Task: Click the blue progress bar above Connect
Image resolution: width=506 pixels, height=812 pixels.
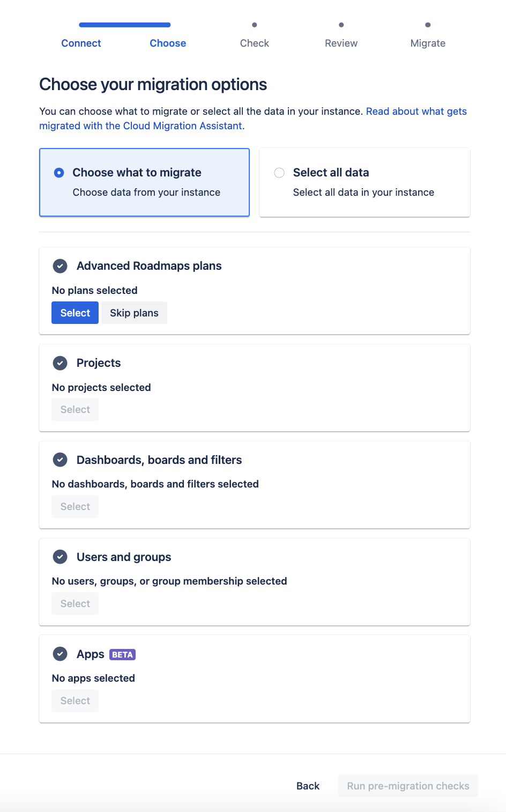Action: pos(124,25)
